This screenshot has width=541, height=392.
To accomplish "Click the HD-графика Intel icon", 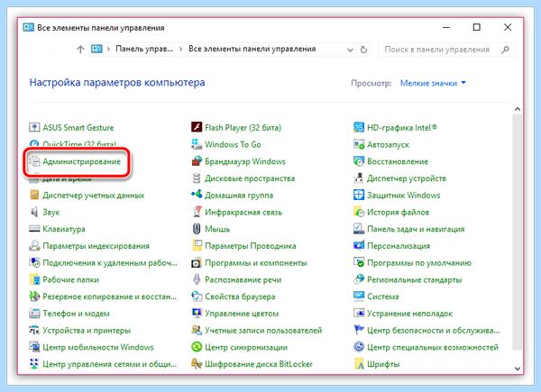I will point(359,128).
